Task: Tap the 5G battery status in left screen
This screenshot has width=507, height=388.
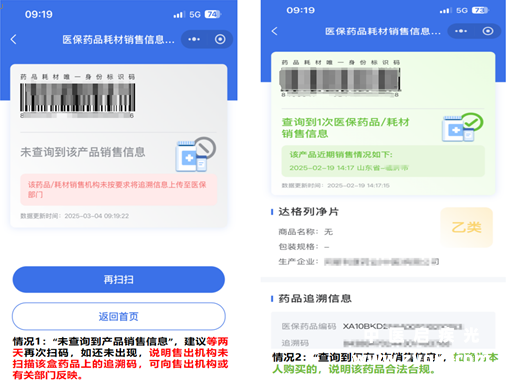Action: tap(197, 14)
